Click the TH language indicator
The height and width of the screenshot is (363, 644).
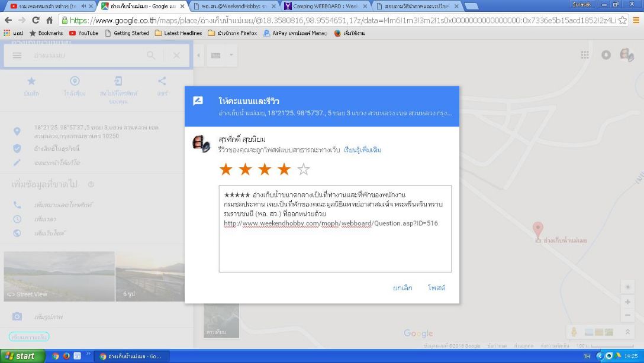[587, 356]
